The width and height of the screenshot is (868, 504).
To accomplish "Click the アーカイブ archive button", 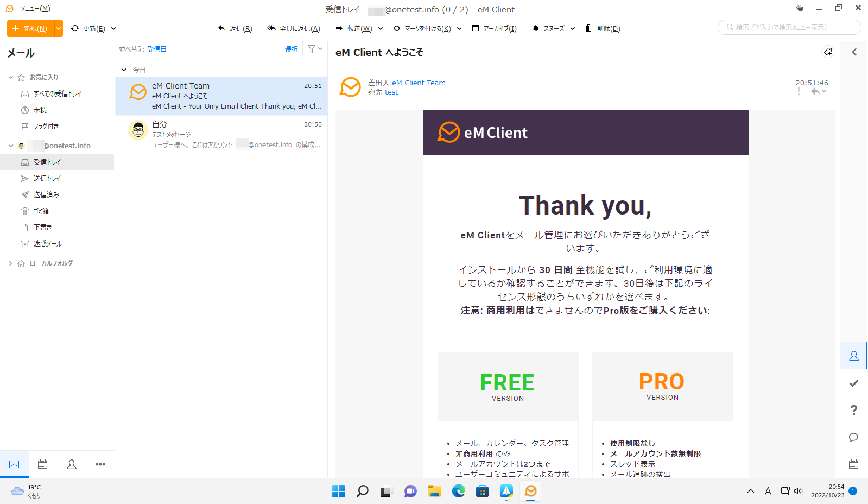I will [494, 28].
